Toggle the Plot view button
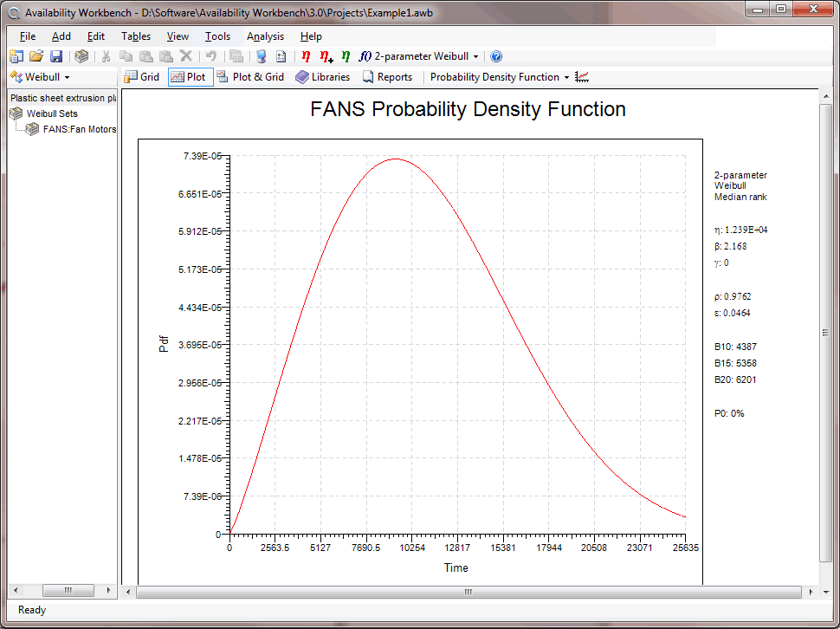840x629 pixels. pyautogui.click(x=189, y=77)
